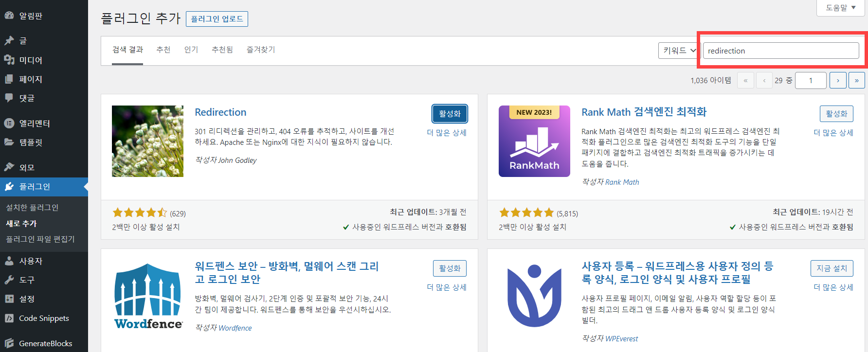Click the 템플릿 folder icon
The height and width of the screenshot is (352, 868).
(9, 142)
